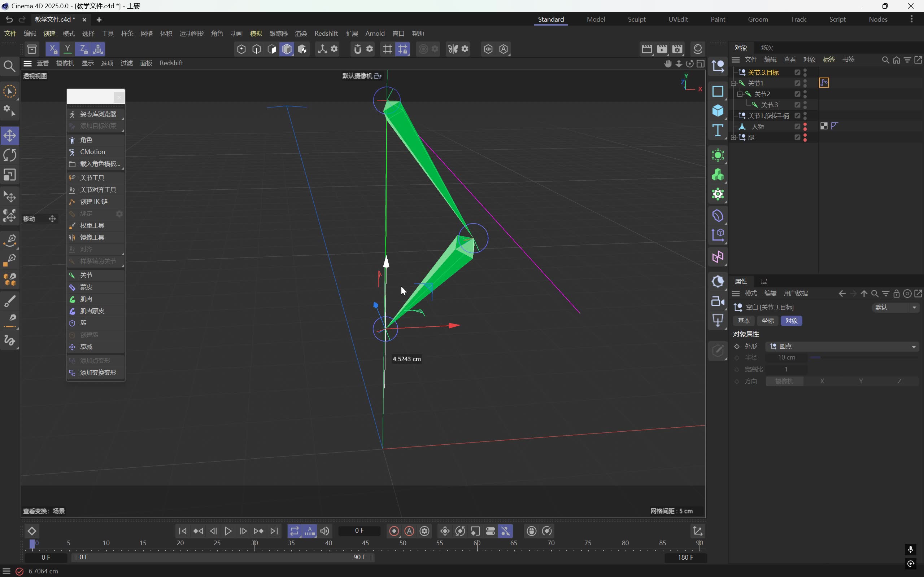Click Create IK Chain (创建 IK 链)

(x=93, y=202)
